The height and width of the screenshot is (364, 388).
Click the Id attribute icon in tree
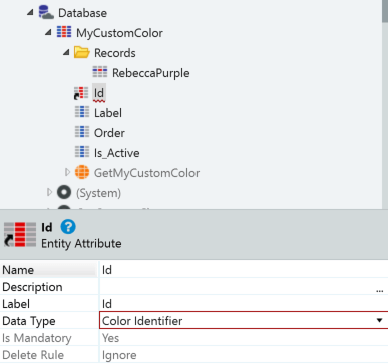coord(81,93)
